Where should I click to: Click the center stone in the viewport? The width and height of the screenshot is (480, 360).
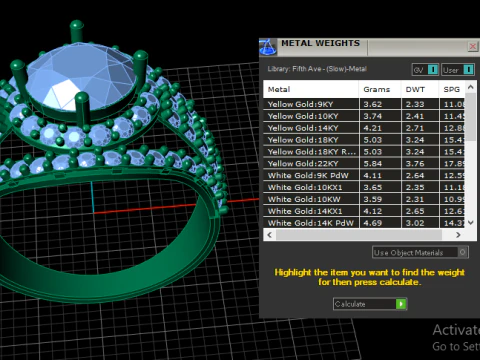click(82, 77)
